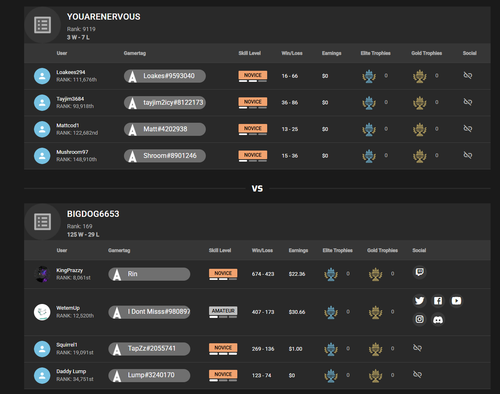
Task: Open WetemUp's YouTube link
Action: (456, 301)
